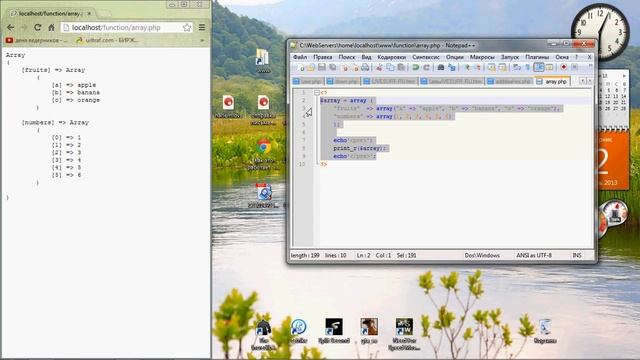Toggle synchronized vertical scrolling
This screenshot has width=640, height=360.
pyautogui.click(x=491, y=67)
